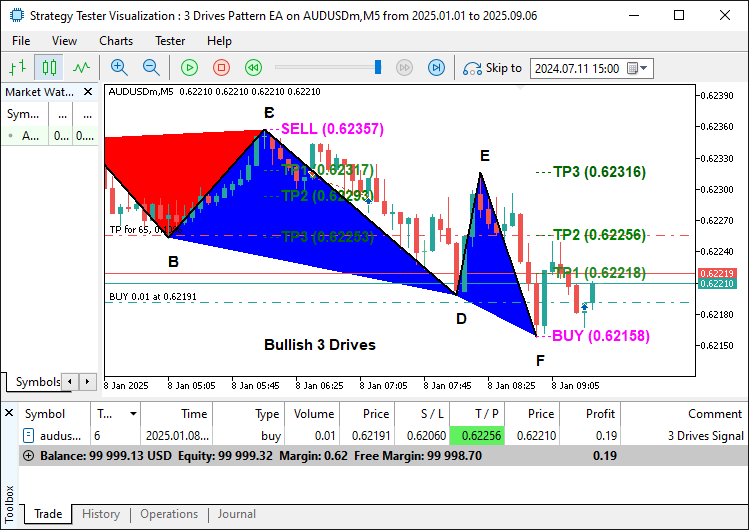This screenshot has width=749, height=530.
Task: Start the visualization with the green play button
Action: click(x=190, y=68)
